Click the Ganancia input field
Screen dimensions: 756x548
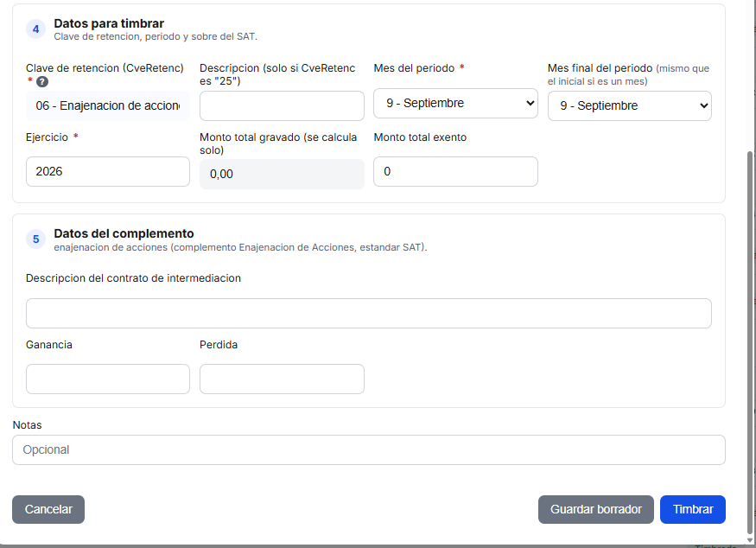point(108,379)
